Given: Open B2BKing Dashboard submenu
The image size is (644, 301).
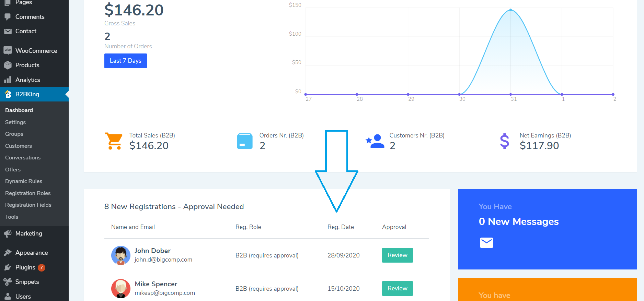Looking at the screenshot, I should click(19, 110).
